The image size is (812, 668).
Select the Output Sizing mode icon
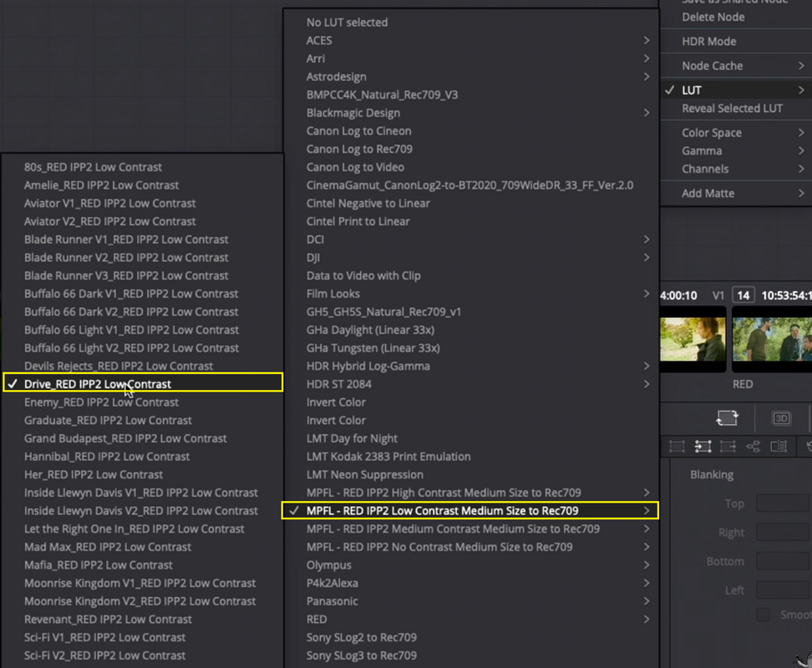tap(728, 446)
